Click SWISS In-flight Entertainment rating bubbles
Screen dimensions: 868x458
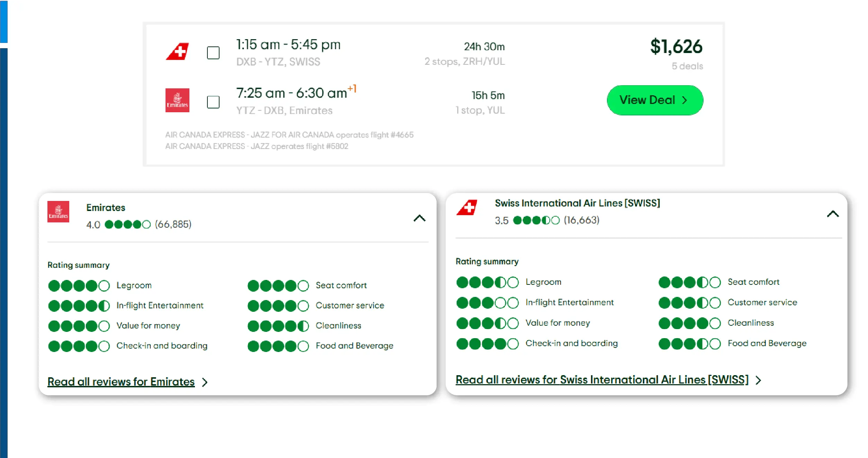tap(487, 303)
